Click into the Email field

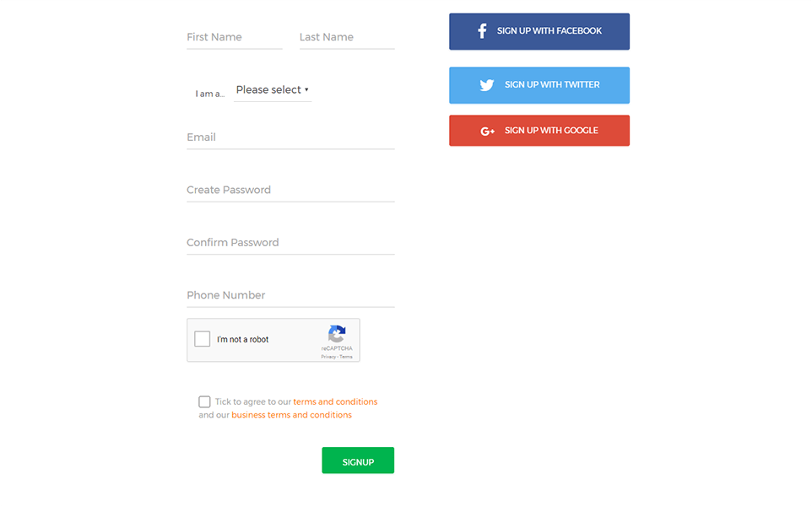pyautogui.click(x=290, y=137)
